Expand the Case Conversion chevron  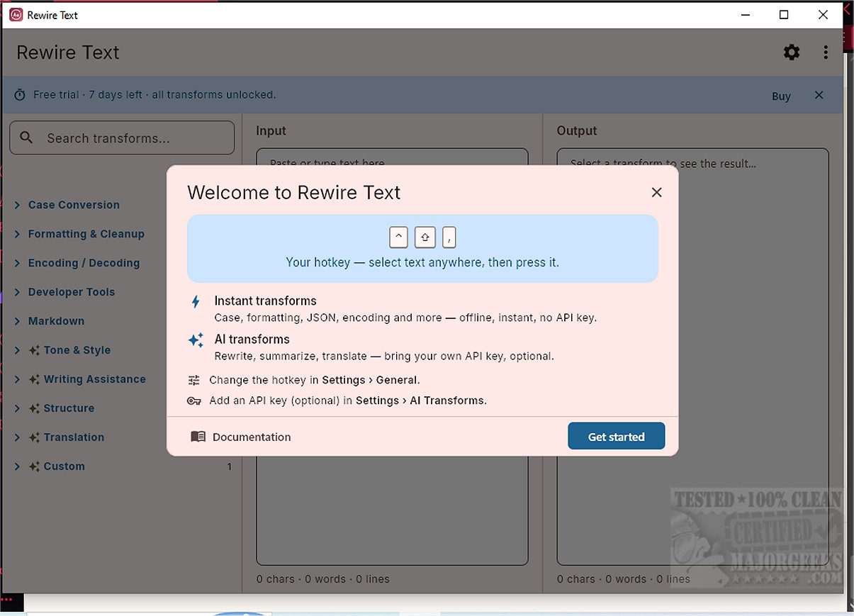coord(17,205)
